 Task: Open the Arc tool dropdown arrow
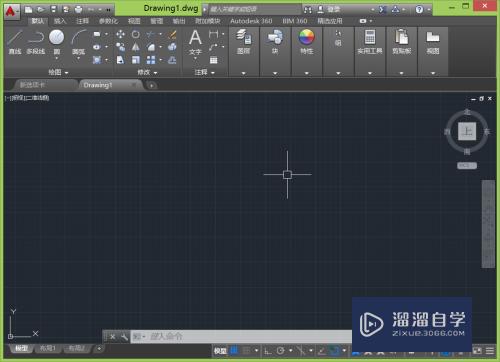point(79,59)
